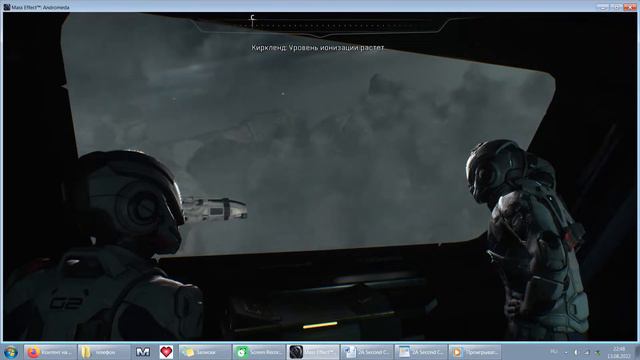This screenshot has height=360, width=640.
Task: Open the media player Проигрыватель taskbar item
Action: coord(474,352)
